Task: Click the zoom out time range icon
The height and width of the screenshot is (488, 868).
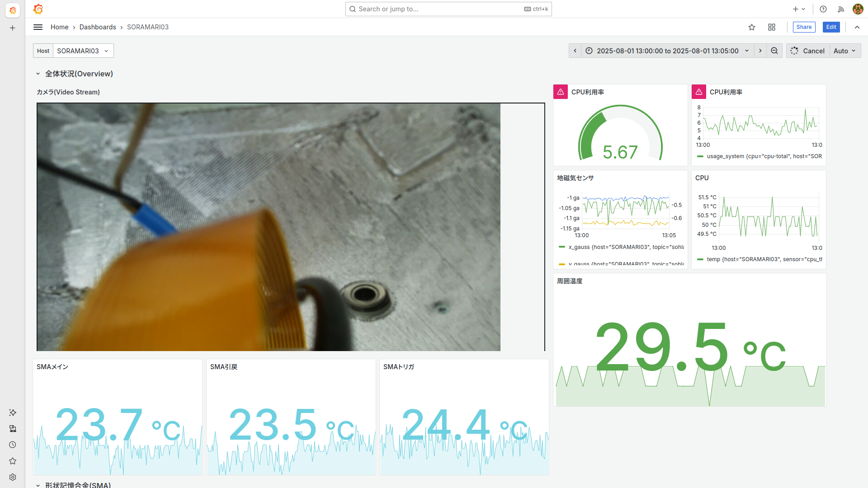Action: pyautogui.click(x=774, y=51)
